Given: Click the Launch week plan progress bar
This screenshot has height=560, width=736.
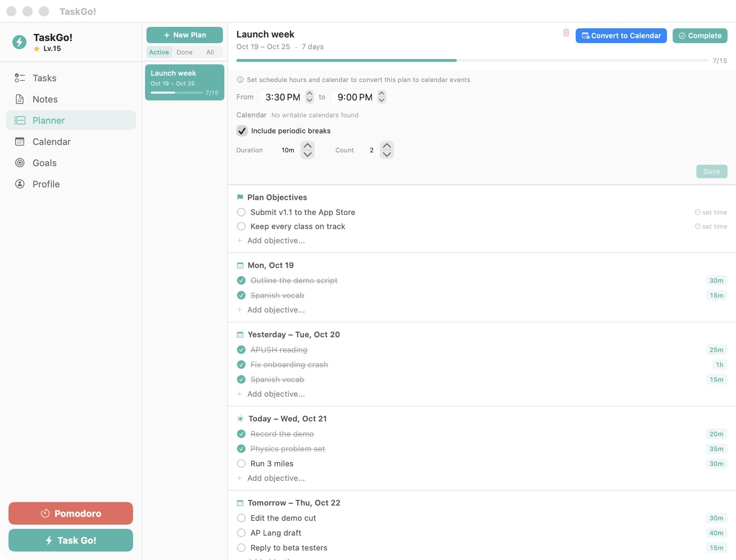Looking at the screenshot, I should point(472,60).
